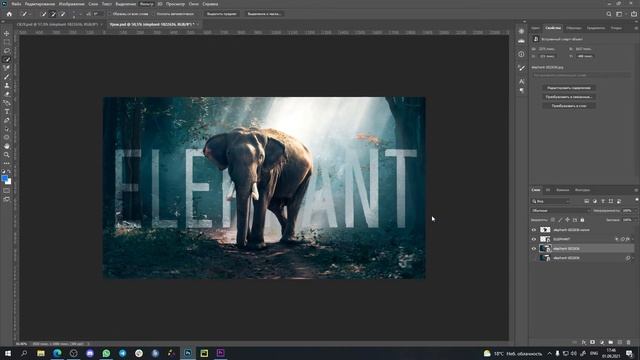
Task: Filter layers by type layers icon
Action: point(603,201)
